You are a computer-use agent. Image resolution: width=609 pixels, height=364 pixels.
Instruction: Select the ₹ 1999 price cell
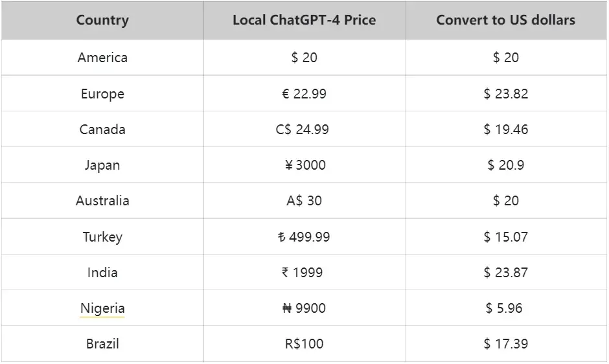302,273
